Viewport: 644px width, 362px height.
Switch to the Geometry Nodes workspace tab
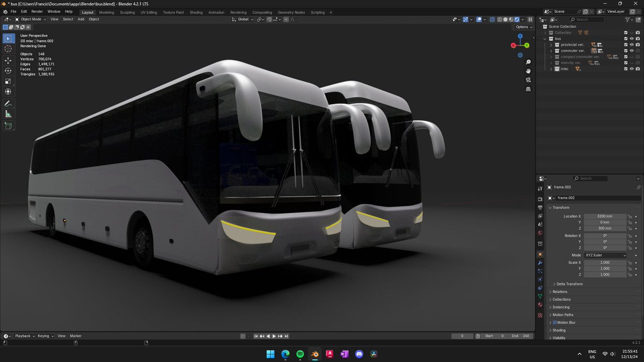click(x=291, y=12)
